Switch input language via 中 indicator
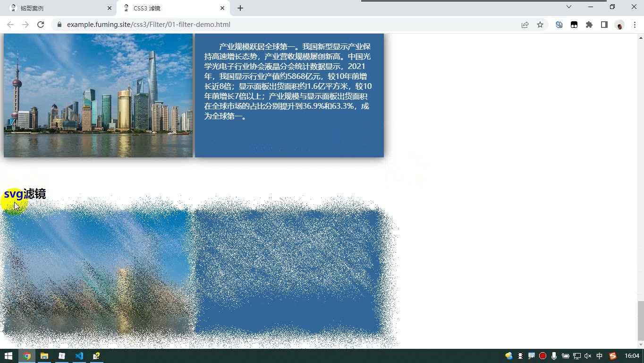 (600, 356)
